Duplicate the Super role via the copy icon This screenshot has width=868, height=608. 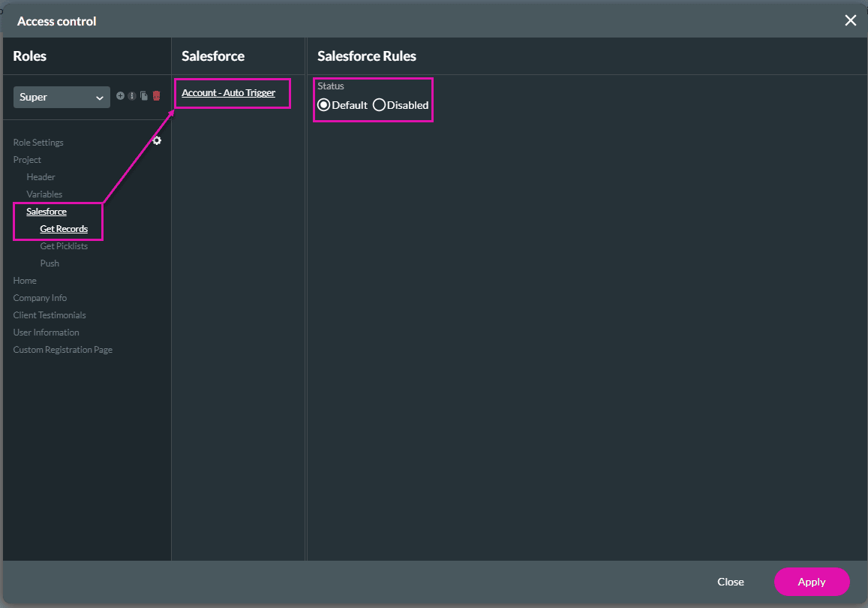(144, 95)
